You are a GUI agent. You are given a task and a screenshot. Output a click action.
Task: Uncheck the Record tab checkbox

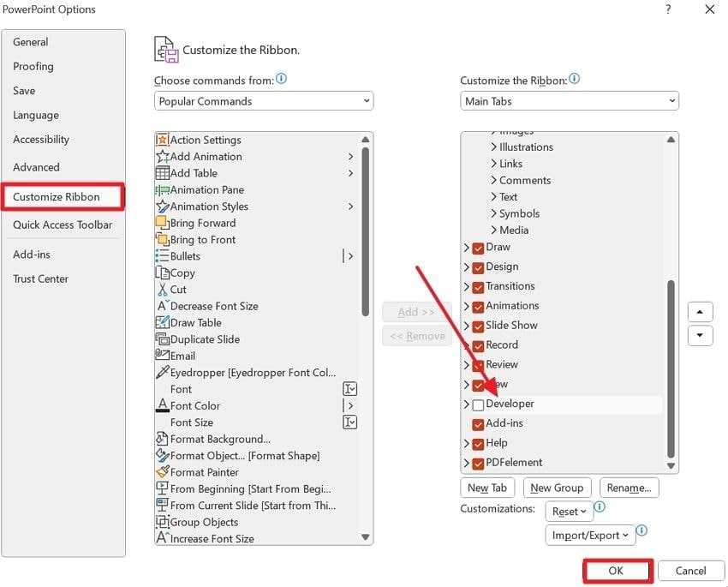point(476,344)
